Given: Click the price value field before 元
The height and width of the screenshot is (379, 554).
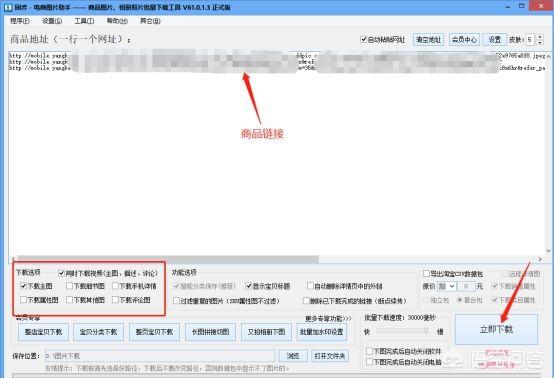Looking at the screenshot, I should (x=466, y=286).
